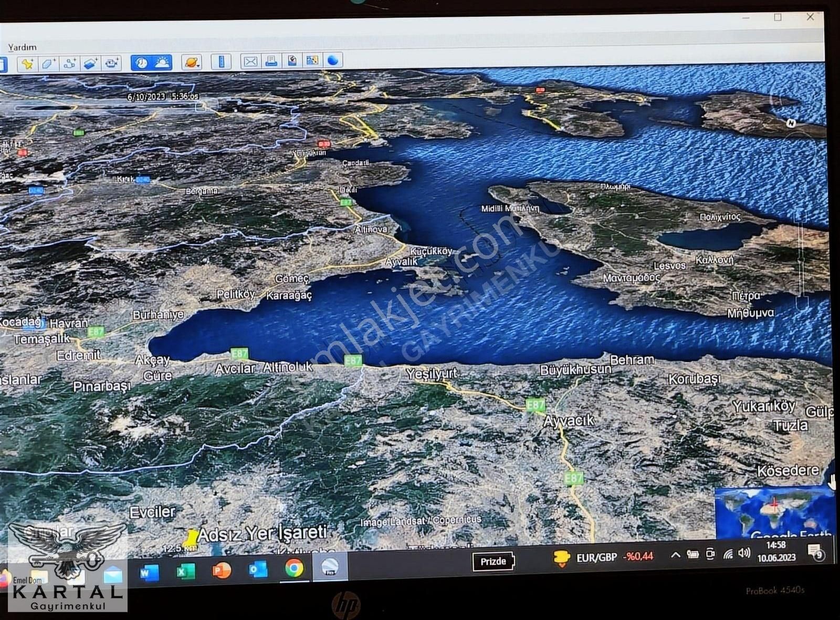Screen dimensions: 840x620
Task: Click the Altınoluk map label
Action: point(287,367)
